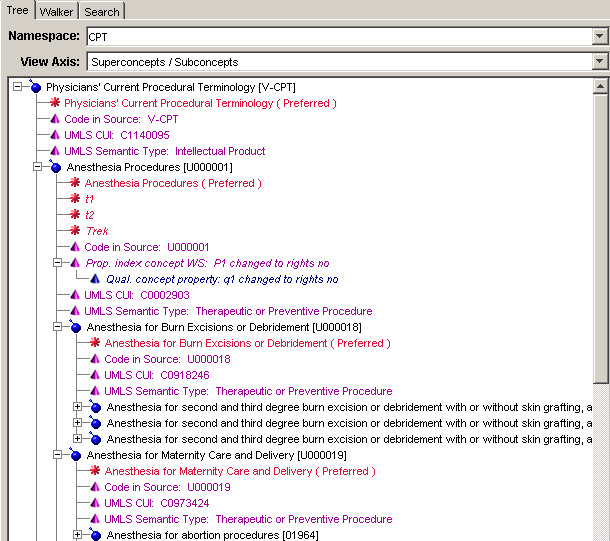This screenshot has width=610, height=541.
Task: Select Code in Source: U000018 text
Action: 167,359
